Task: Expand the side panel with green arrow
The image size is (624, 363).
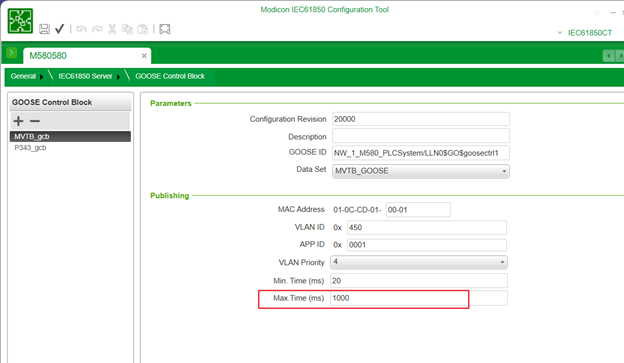Action: (x=12, y=53)
